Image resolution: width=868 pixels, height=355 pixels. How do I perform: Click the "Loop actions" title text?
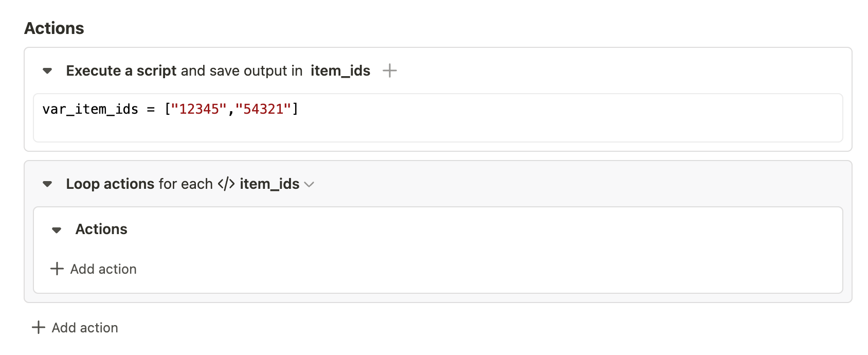(x=110, y=184)
